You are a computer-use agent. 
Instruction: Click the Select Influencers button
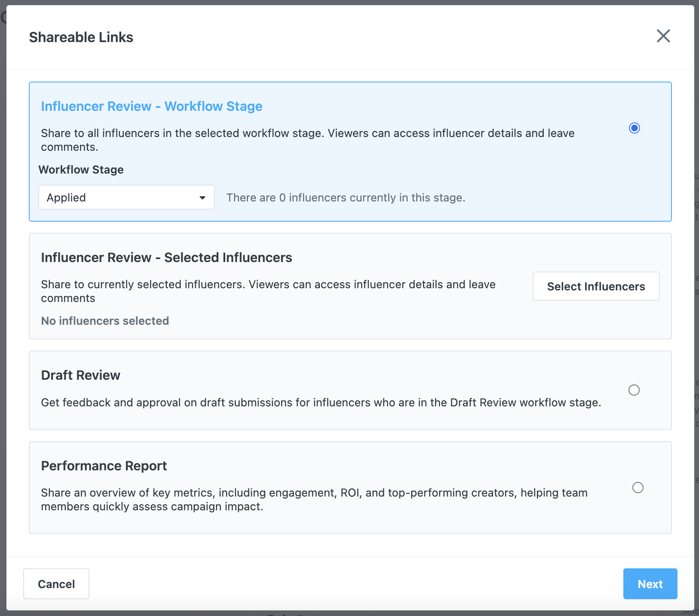point(596,286)
